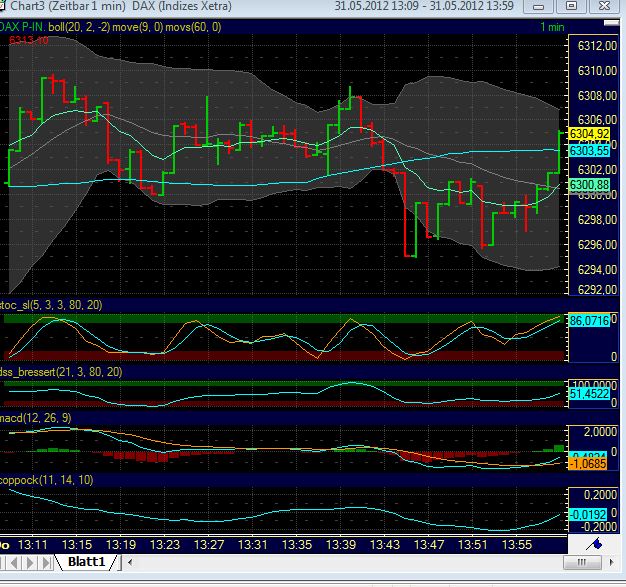Click the green 6300,88 price tag
626x587 pixels.
(589, 185)
